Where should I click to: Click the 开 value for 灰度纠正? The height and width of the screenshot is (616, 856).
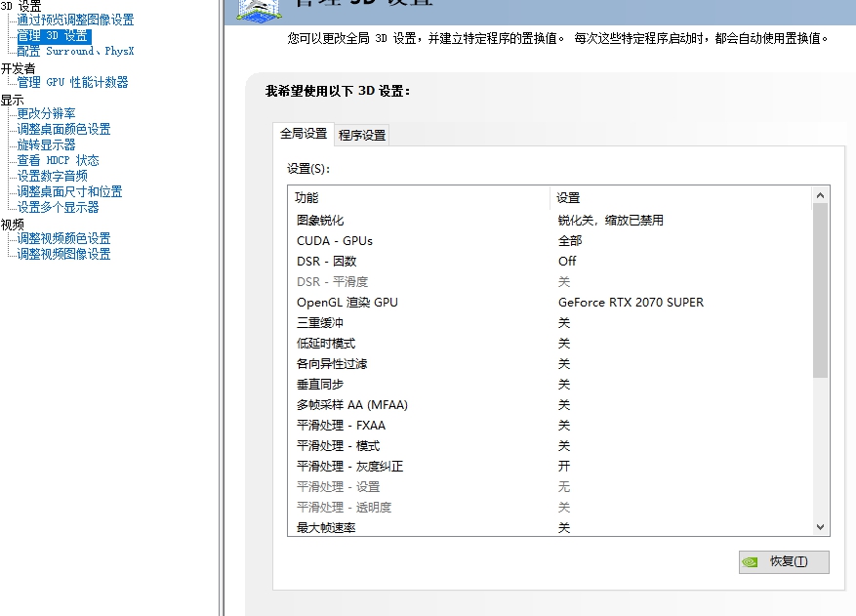(x=564, y=467)
